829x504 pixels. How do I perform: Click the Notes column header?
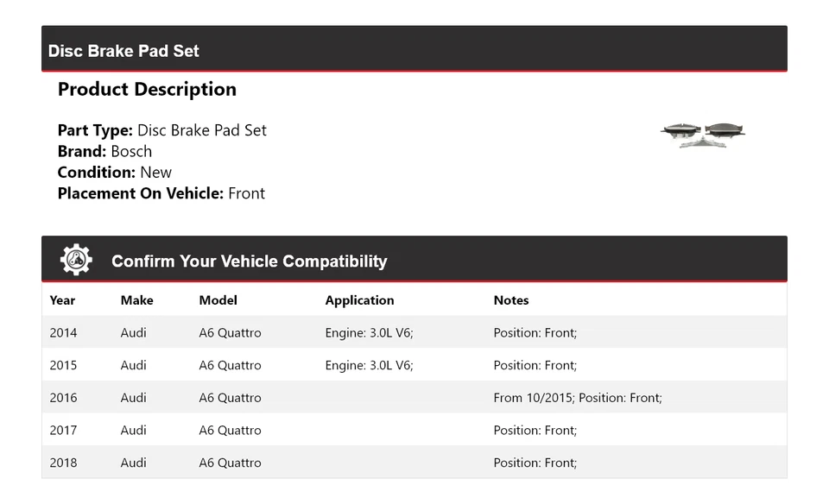(x=511, y=300)
